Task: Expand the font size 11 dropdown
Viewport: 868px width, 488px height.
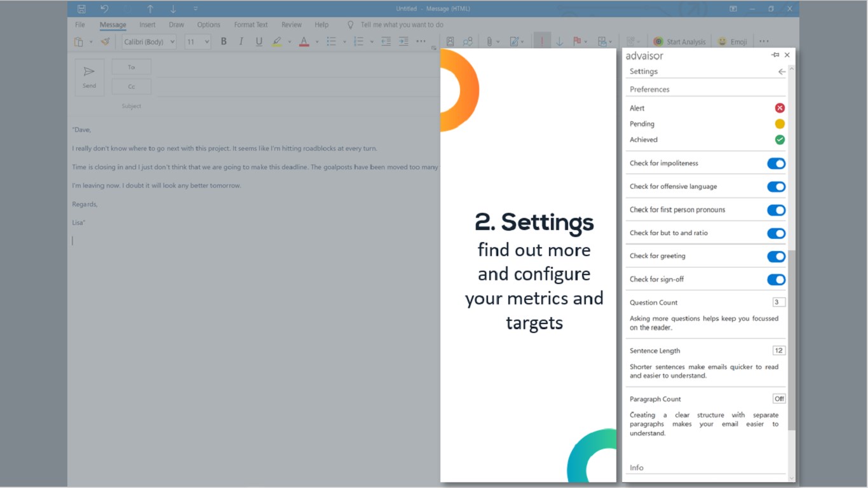Action: [x=198, y=42]
